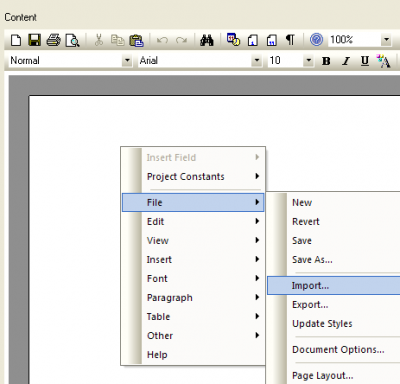
Task: Toggle Bold formatting
Action: pyautogui.click(x=326, y=61)
